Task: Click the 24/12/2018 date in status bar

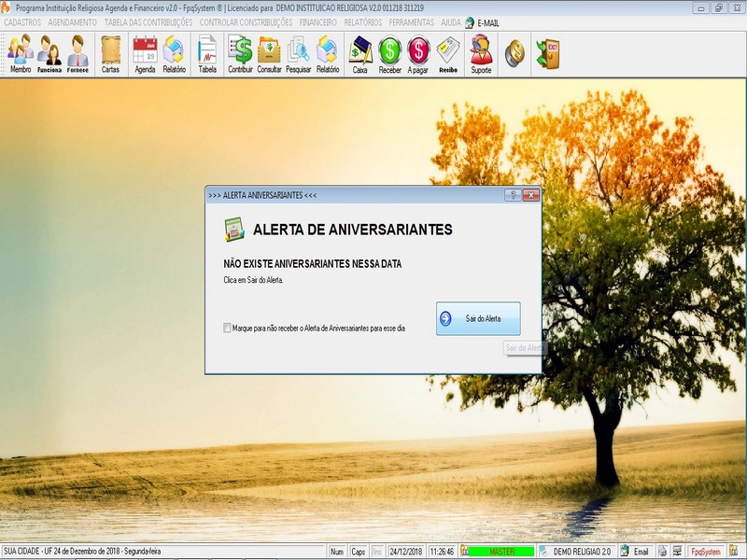Action: [406, 552]
